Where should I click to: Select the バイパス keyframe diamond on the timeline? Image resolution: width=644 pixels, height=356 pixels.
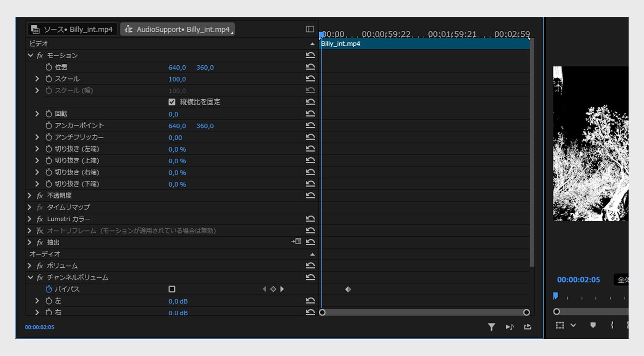(x=348, y=289)
